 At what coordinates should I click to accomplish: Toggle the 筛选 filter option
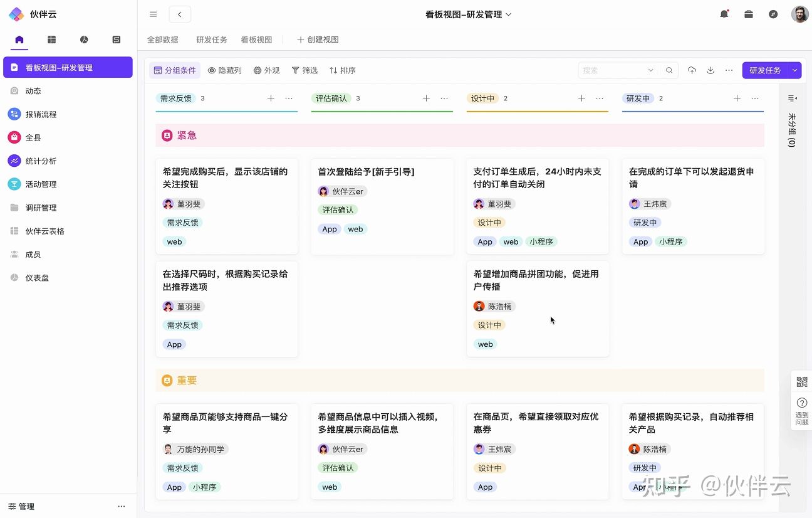pos(304,71)
